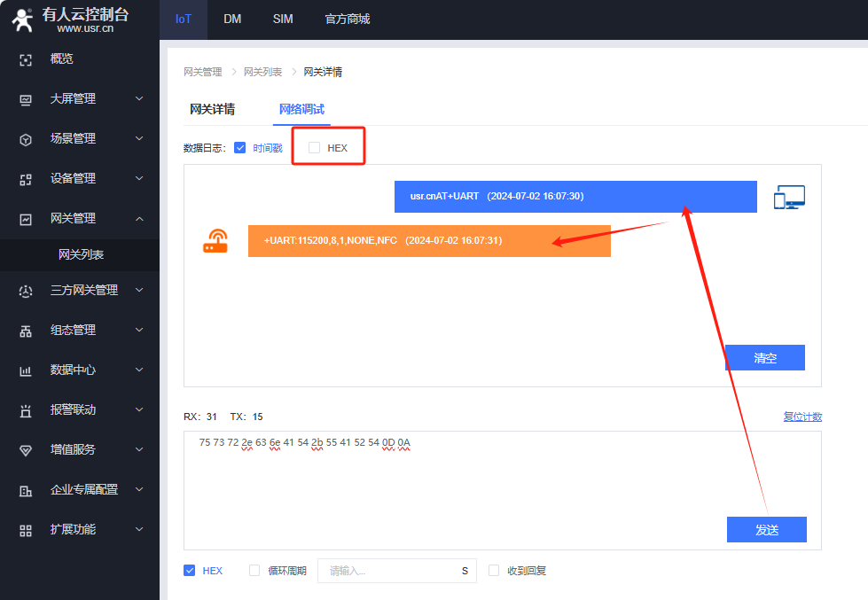Click the 概览 overview icon in sidebar
This screenshot has height=600, width=868.
(26, 59)
